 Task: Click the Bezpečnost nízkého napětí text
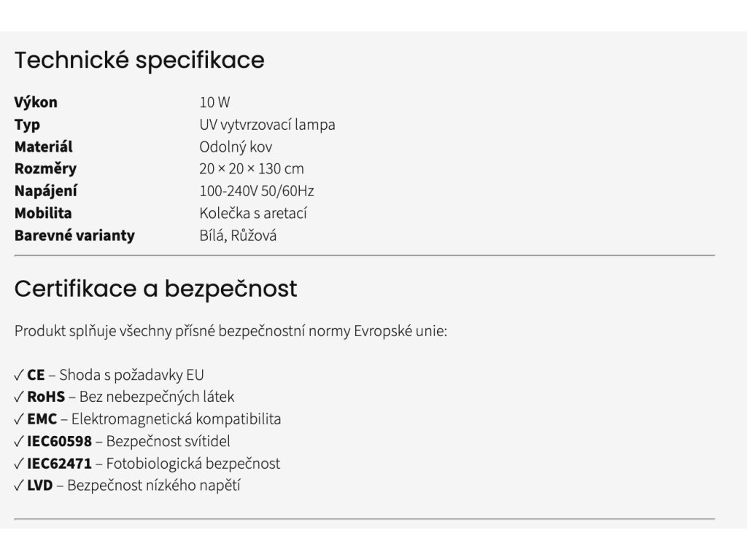pyautogui.click(x=154, y=486)
